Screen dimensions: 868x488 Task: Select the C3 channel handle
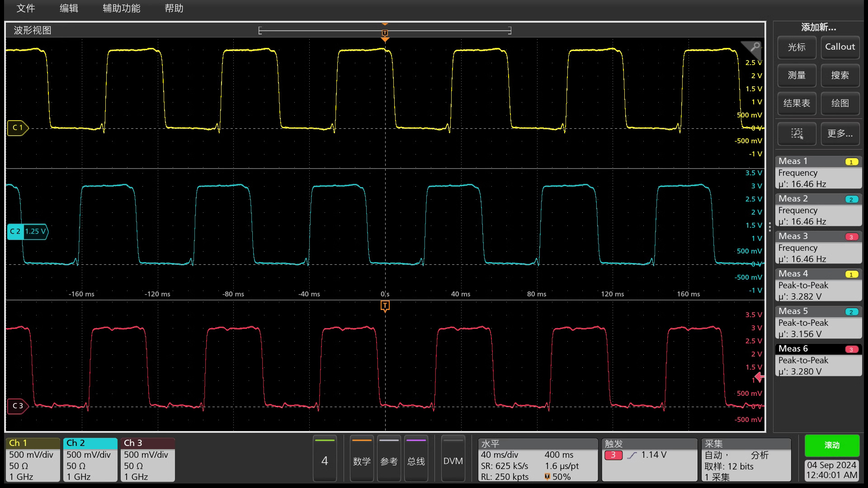[x=18, y=406]
